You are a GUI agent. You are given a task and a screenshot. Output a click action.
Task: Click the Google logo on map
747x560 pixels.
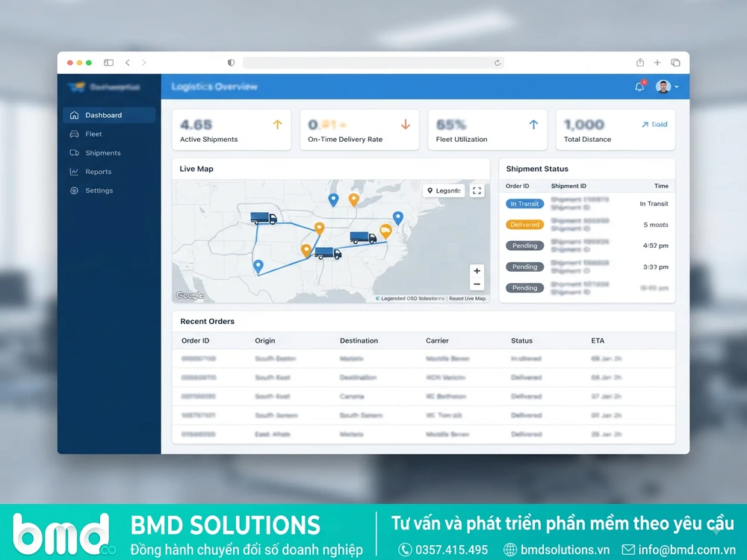[190, 296]
